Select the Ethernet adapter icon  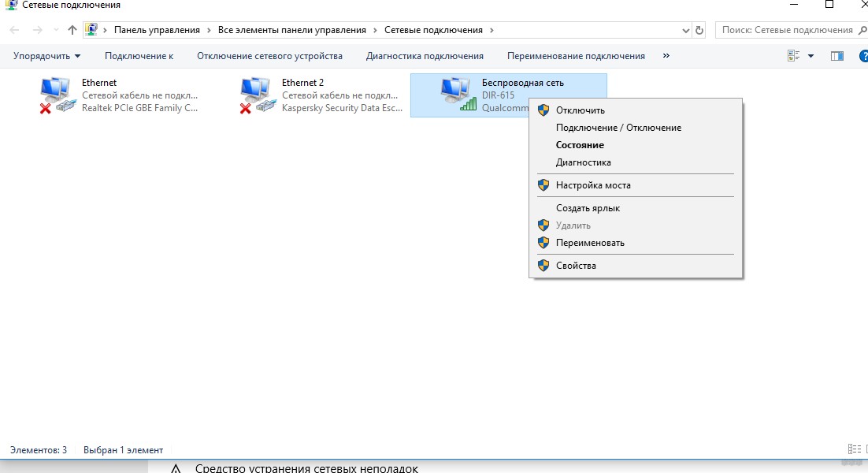coord(57,95)
